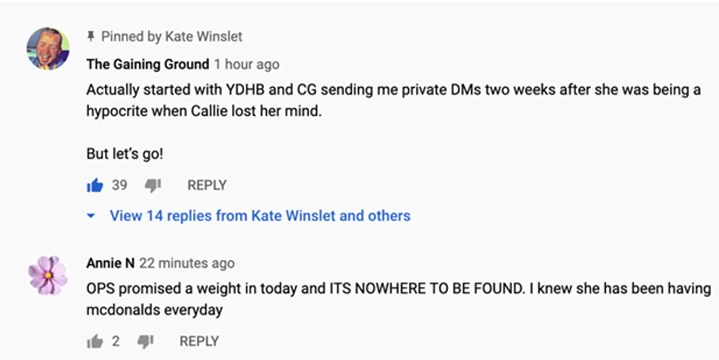Click the 39 likes count

[x=119, y=185]
